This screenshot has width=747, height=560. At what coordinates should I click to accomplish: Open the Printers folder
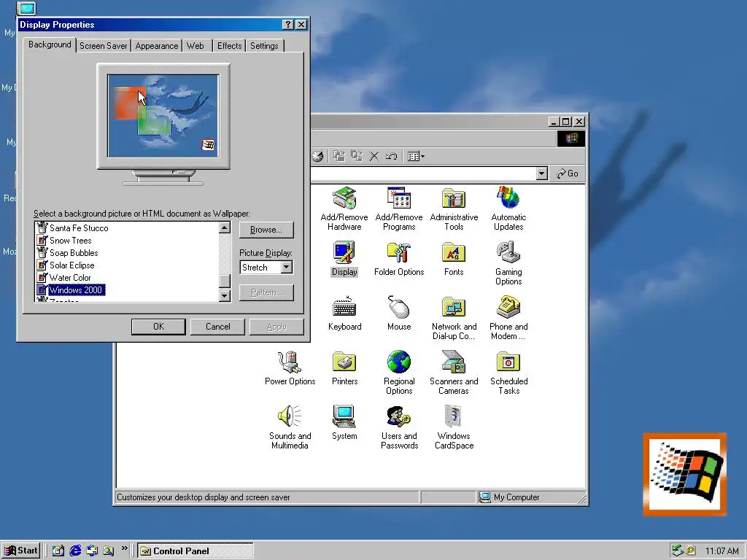[344, 368]
